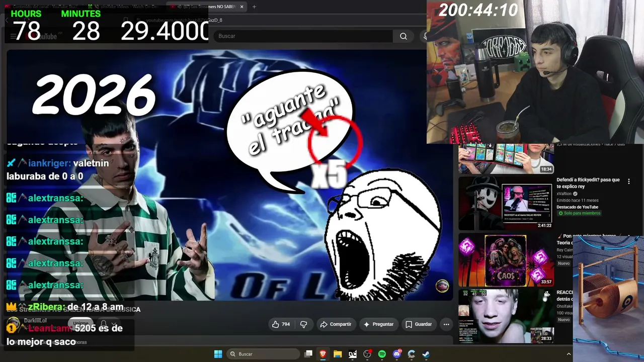Open Brave browser from the taskbar

coord(323,354)
